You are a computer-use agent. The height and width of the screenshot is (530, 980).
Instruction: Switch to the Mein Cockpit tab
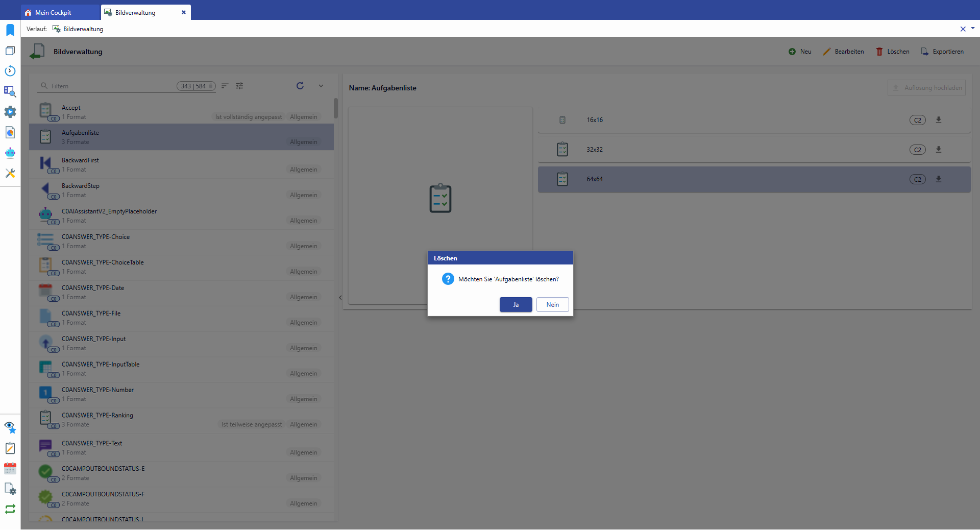[x=60, y=12]
